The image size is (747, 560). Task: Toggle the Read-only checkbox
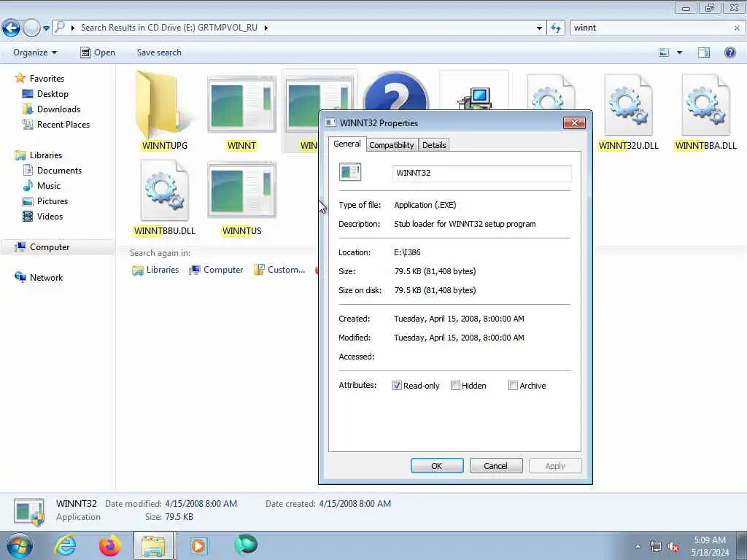tap(397, 386)
